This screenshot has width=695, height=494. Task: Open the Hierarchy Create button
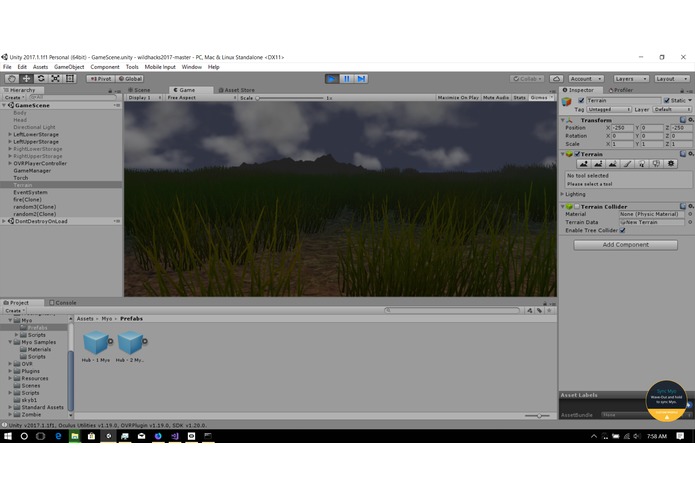(x=14, y=97)
